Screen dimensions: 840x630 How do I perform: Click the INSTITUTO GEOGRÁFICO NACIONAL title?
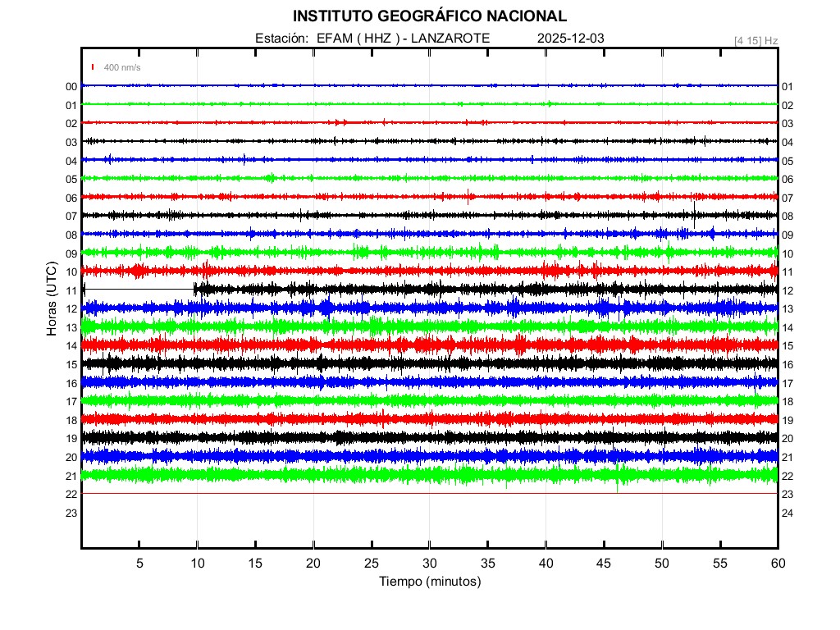point(429,16)
